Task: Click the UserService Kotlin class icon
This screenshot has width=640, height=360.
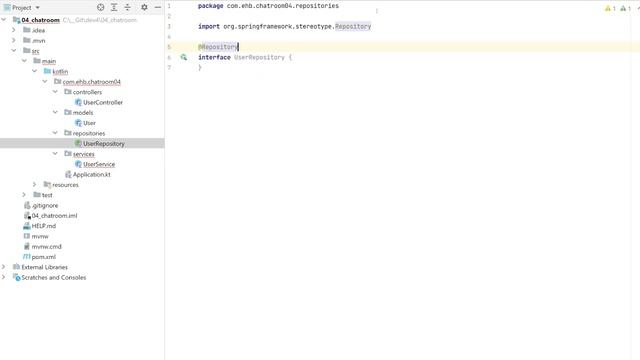Action: tap(78, 164)
